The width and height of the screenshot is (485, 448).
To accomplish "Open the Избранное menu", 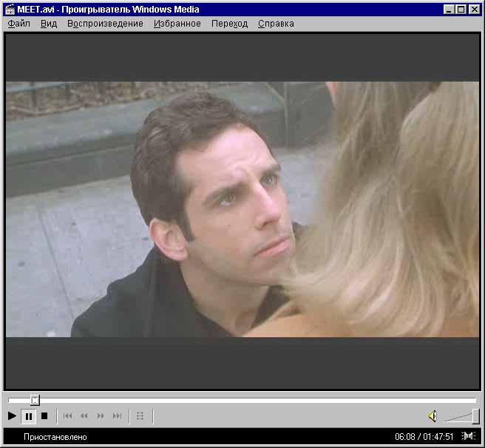I will (177, 24).
